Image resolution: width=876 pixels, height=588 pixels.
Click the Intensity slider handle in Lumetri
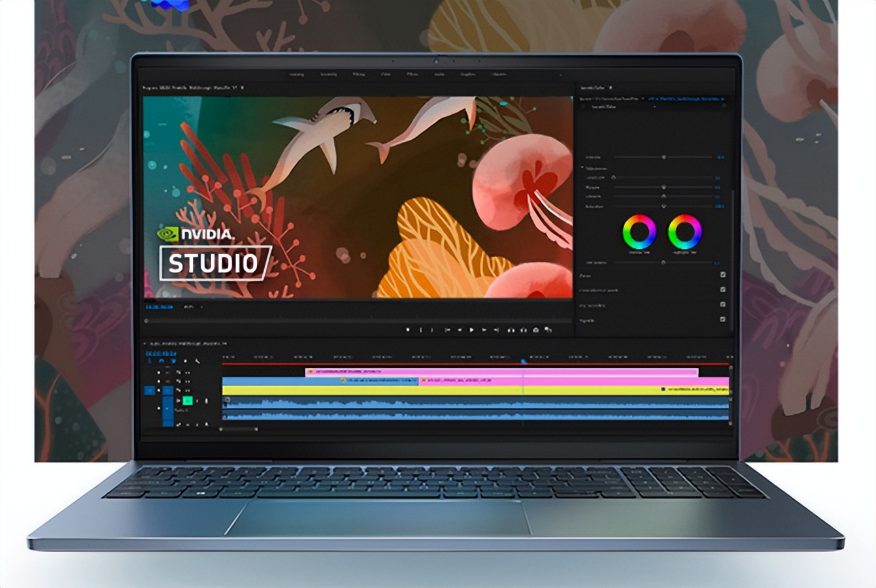(664, 157)
